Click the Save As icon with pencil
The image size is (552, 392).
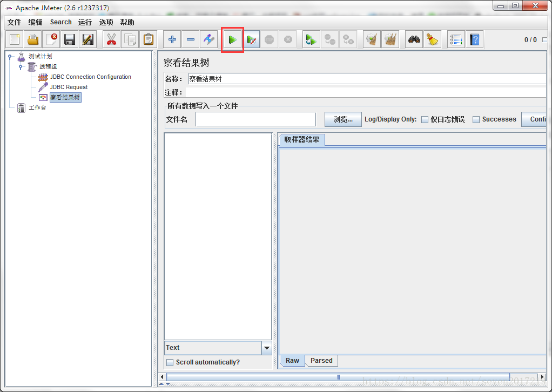[88, 39]
